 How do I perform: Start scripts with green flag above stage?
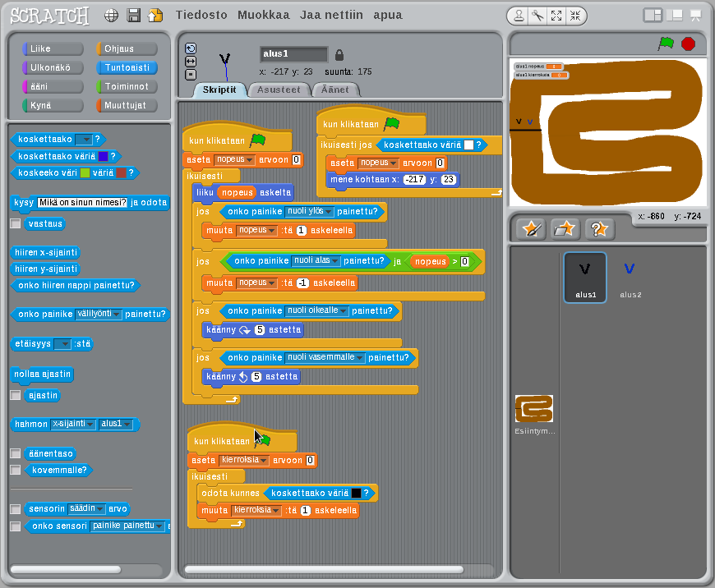click(x=667, y=44)
